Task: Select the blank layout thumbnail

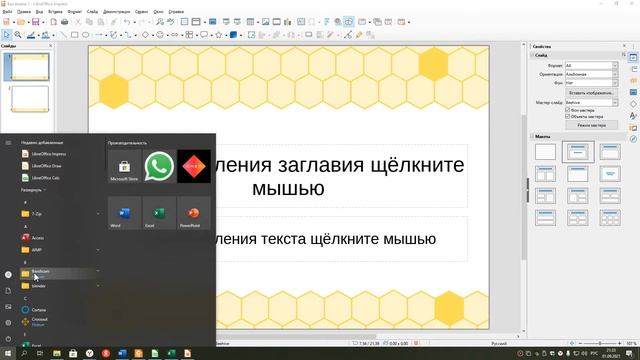Action: (x=545, y=152)
